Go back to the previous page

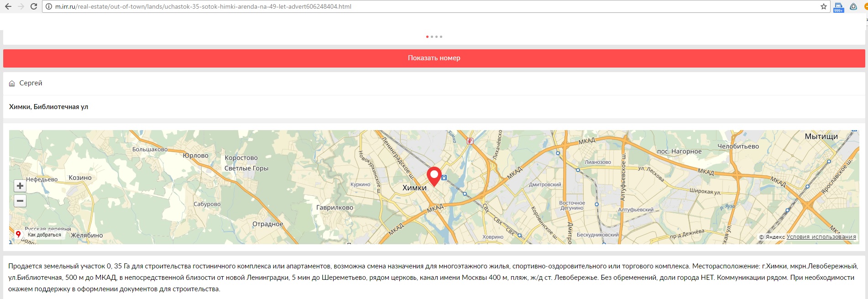8,6
